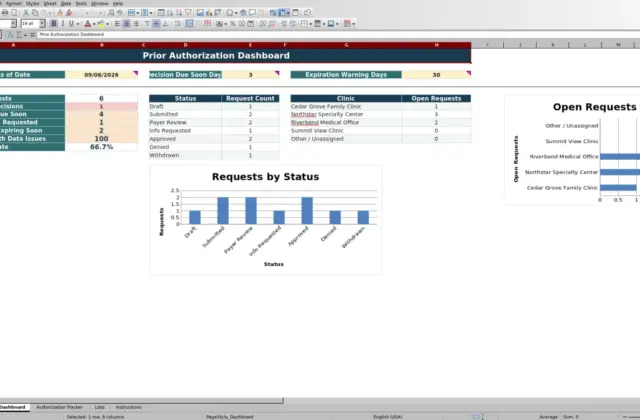This screenshot has height=420, width=640.
Task: Select the Expiration Warning Days value 30
Action: (x=436, y=75)
